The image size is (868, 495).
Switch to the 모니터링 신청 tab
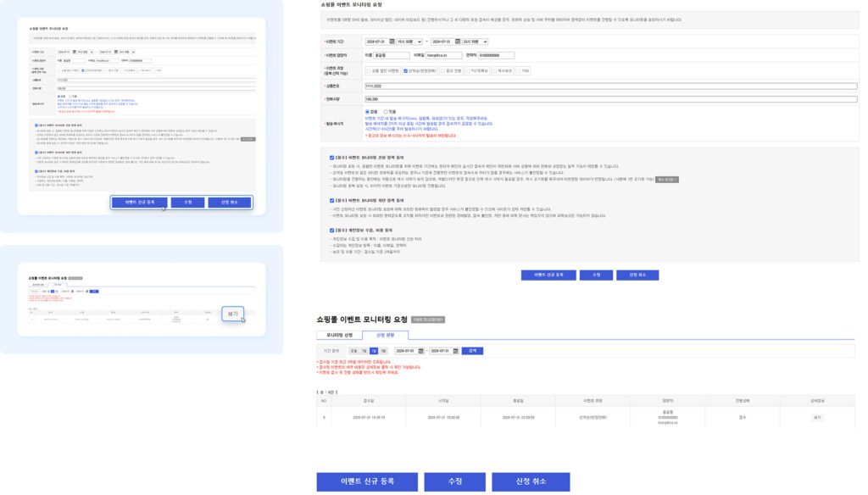pos(340,336)
